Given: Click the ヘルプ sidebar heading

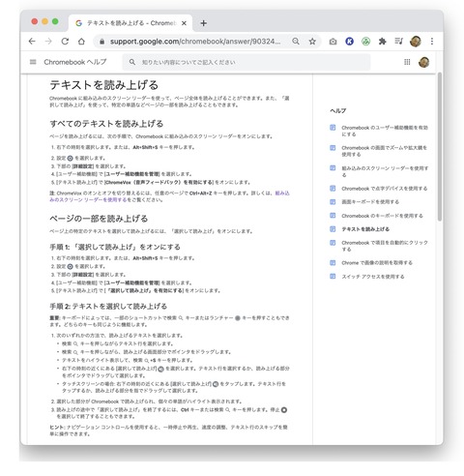Looking at the screenshot, I should pyautogui.click(x=337, y=111).
